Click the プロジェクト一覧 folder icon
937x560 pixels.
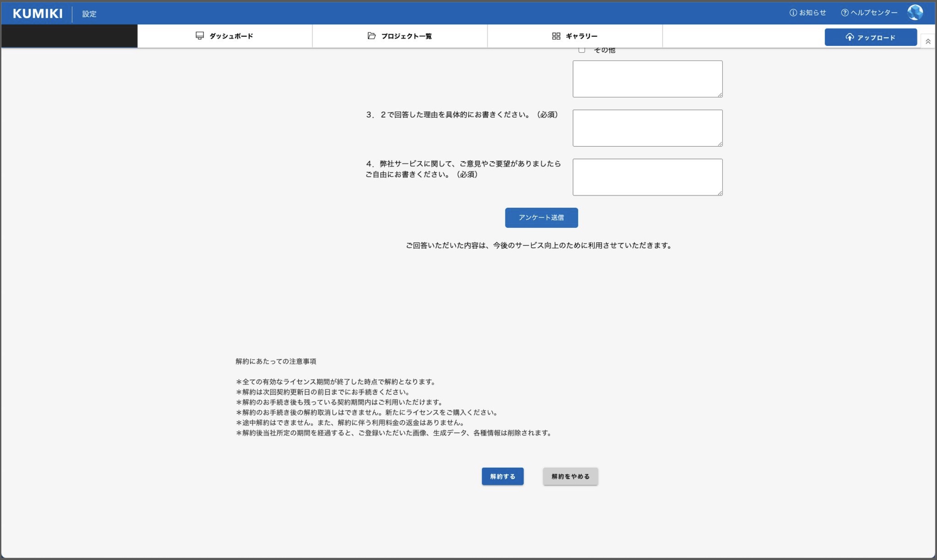(x=371, y=36)
